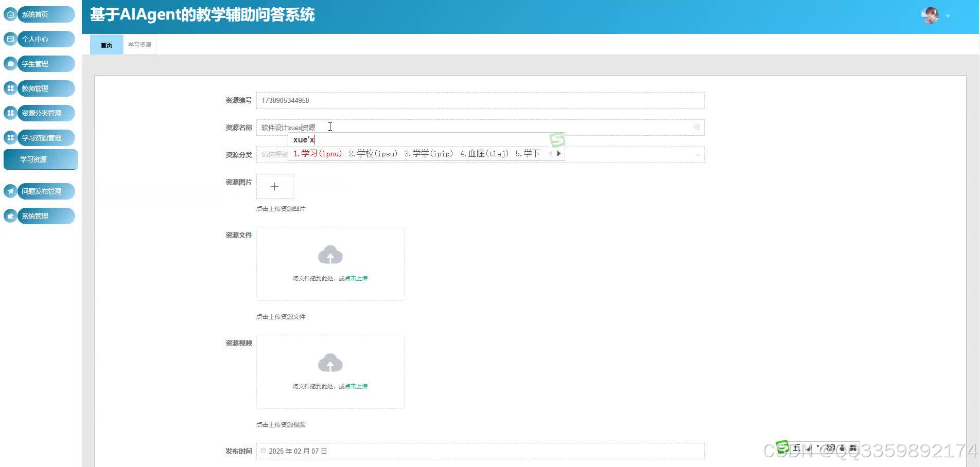Click next-page arrow in pinyin candidate list
The image size is (980, 467).
click(558, 153)
